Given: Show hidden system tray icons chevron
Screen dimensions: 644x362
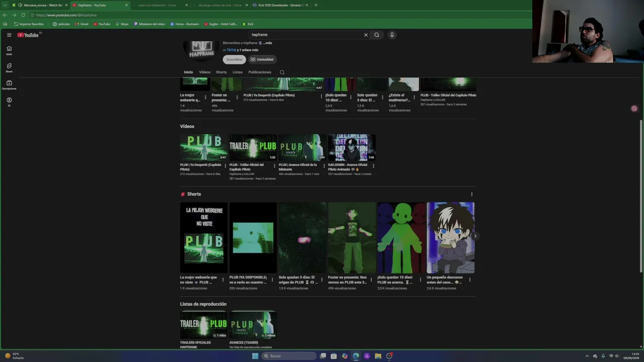Looking at the screenshot, I should click(587, 356).
